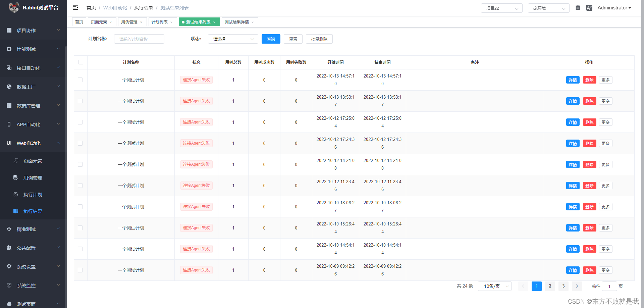Image resolution: width=644 pixels, height=308 pixels.
Task: Open the clipboard icon in the header
Action: pyautogui.click(x=578, y=7)
